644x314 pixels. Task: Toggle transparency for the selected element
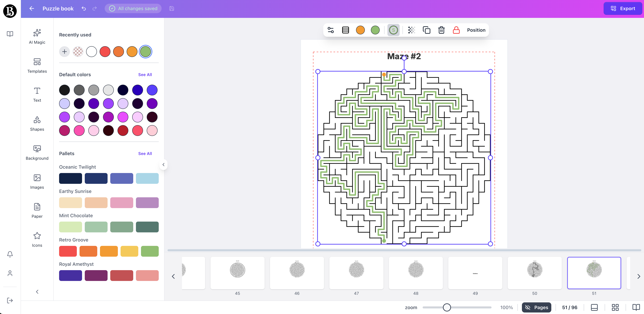click(411, 30)
